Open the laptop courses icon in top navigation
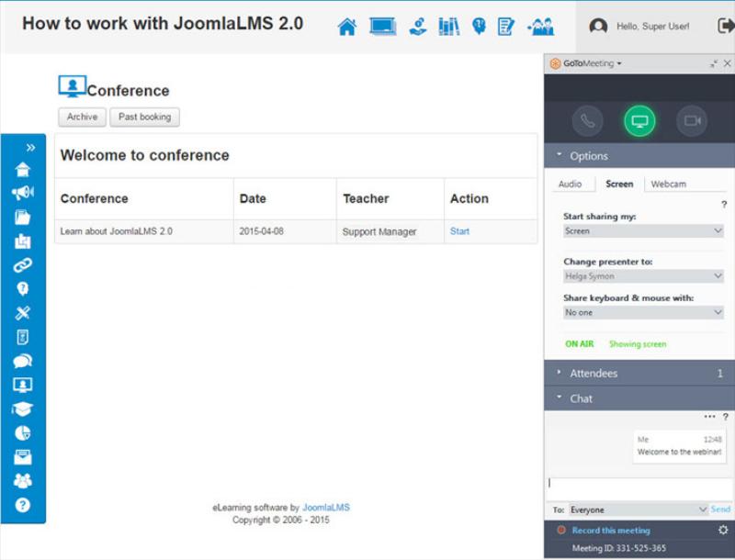Screen dimensions: 735x560 (x=382, y=27)
